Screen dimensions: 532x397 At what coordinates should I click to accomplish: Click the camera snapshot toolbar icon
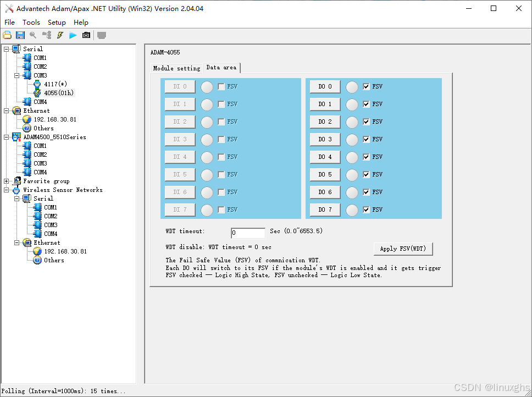click(86, 35)
